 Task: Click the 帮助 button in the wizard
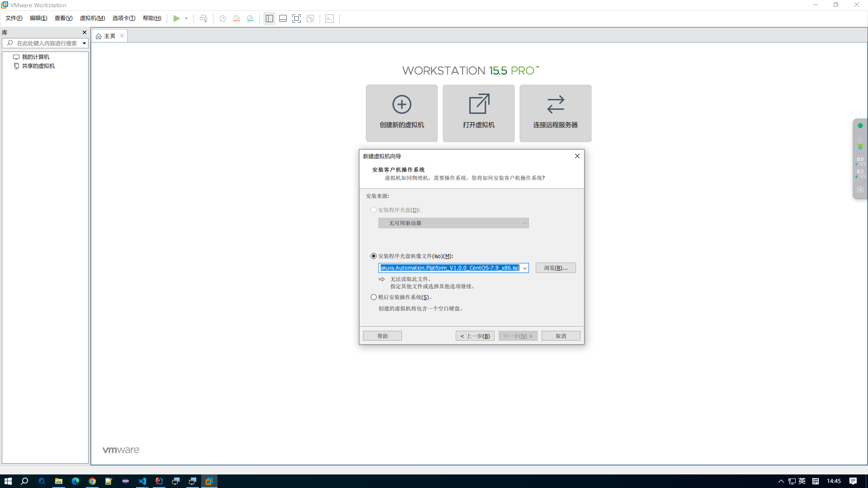[x=382, y=336]
